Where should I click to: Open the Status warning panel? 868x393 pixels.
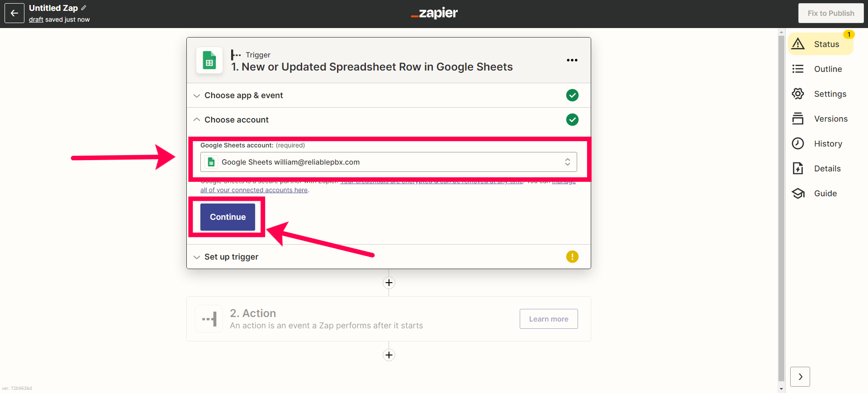coord(821,44)
